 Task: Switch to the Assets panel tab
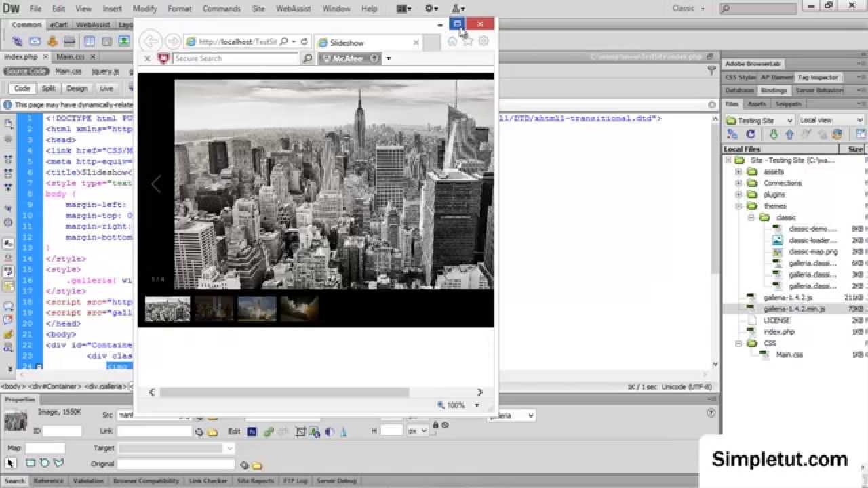coord(756,104)
